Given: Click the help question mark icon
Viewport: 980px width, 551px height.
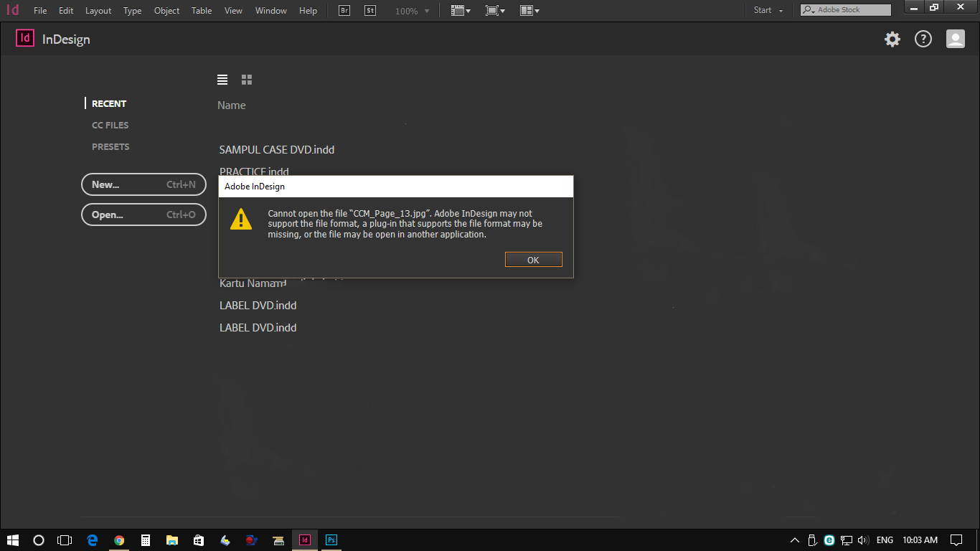Looking at the screenshot, I should coord(923,39).
